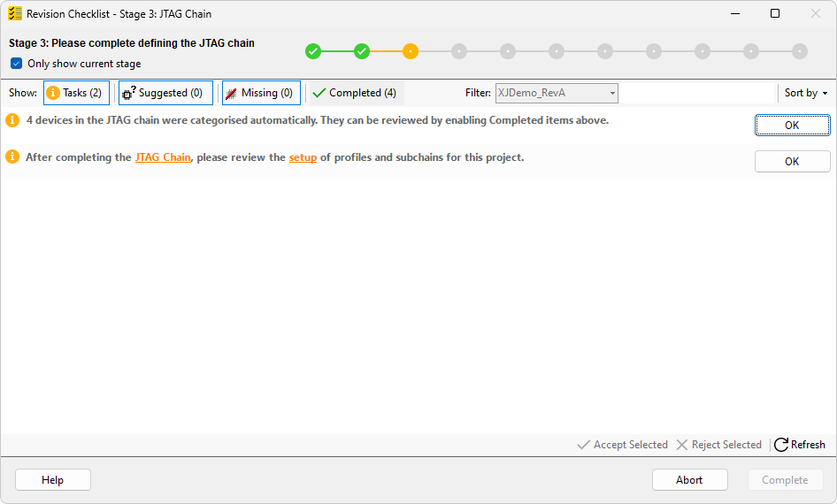This screenshot has width=837, height=504.
Task: Click the filter text input field
Action: 696,93
